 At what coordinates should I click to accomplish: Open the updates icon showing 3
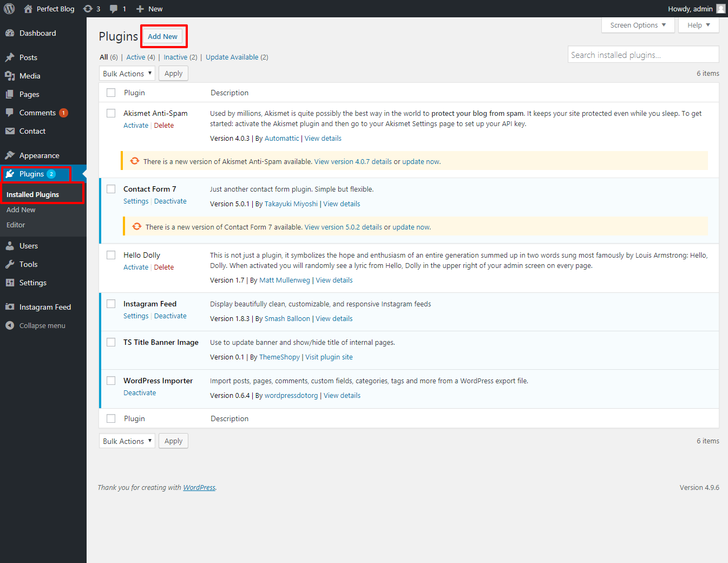click(x=88, y=9)
